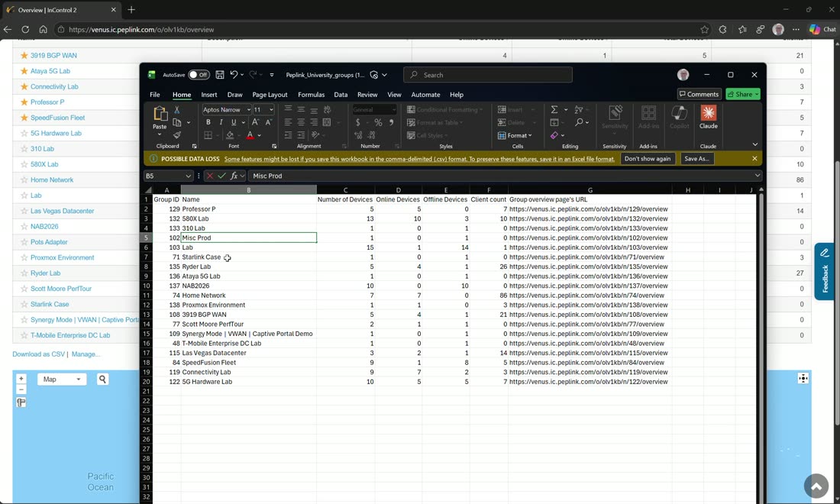Click the Center align icon
The image size is (840, 504).
[301, 122]
